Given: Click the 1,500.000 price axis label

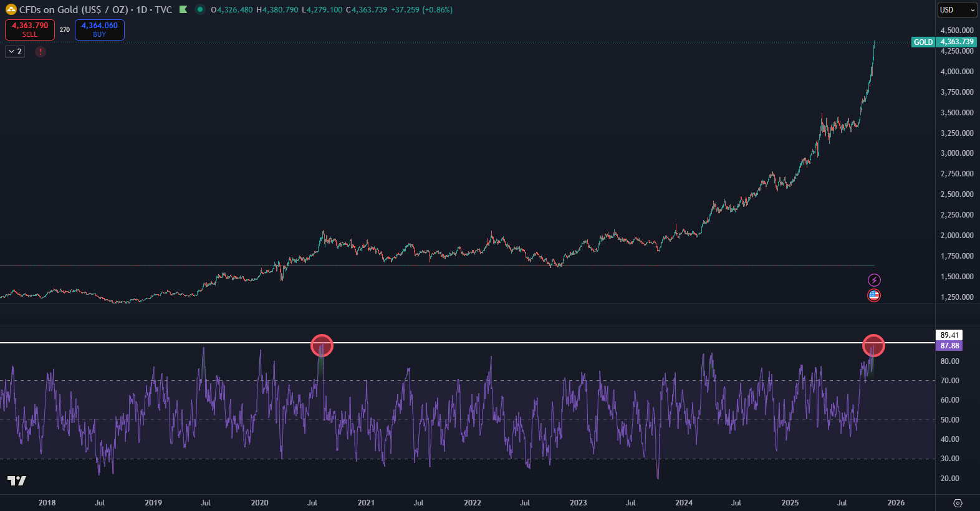Looking at the screenshot, I should click(x=957, y=277).
